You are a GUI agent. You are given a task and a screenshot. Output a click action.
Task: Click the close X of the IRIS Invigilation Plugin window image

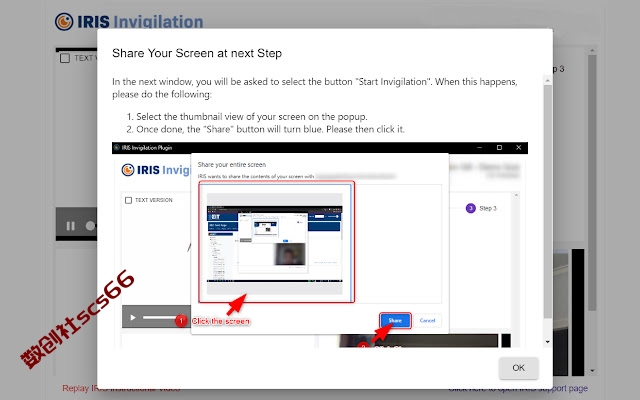pos(518,147)
